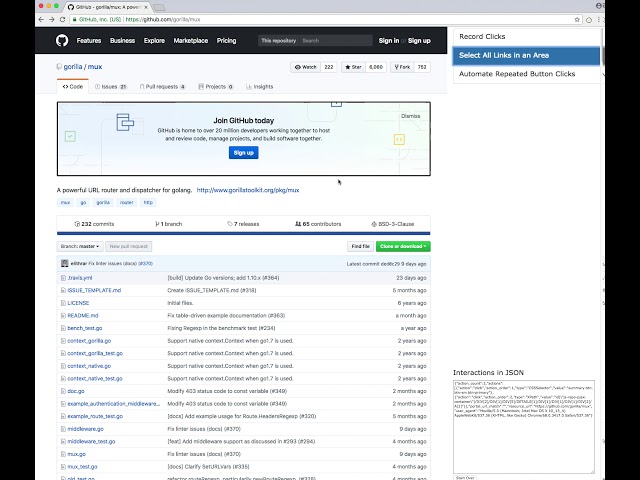Click the file icon next to .travis.yml
The width and height of the screenshot is (640, 480).
coord(63,278)
